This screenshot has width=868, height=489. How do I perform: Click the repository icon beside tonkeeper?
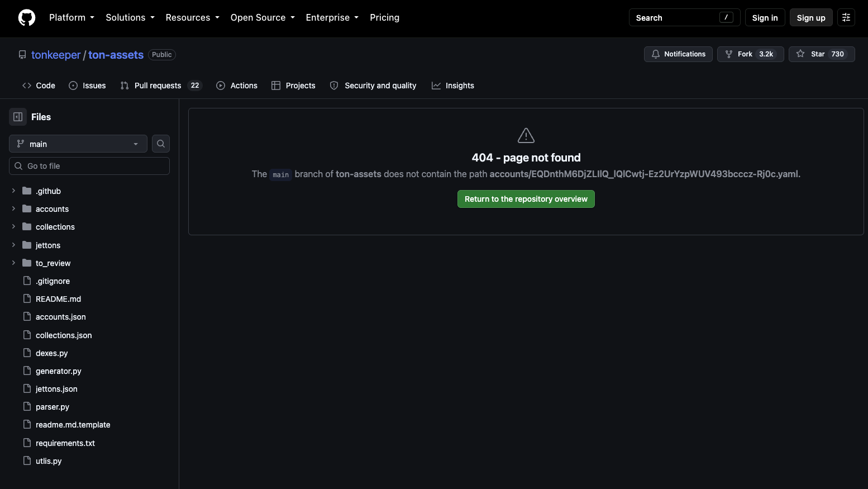point(22,55)
